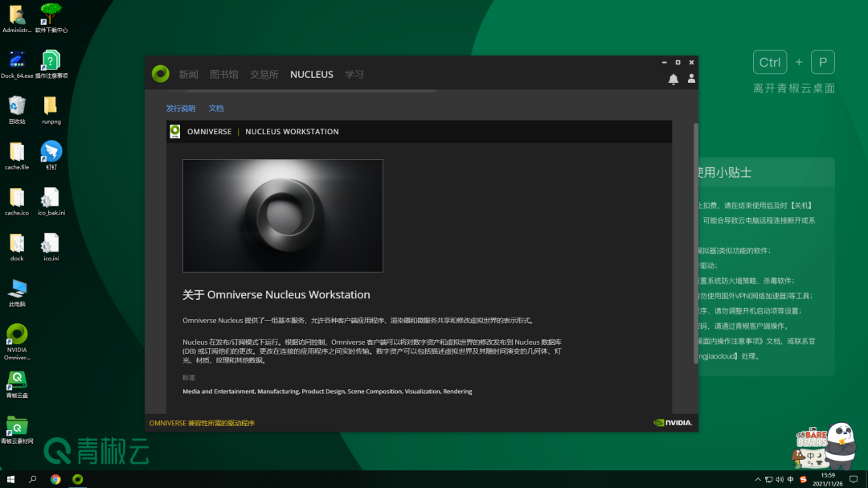Viewport: 868px width, 488px height.
Task: Select the 钉钉 DingTalk shortcut
Action: (51, 156)
